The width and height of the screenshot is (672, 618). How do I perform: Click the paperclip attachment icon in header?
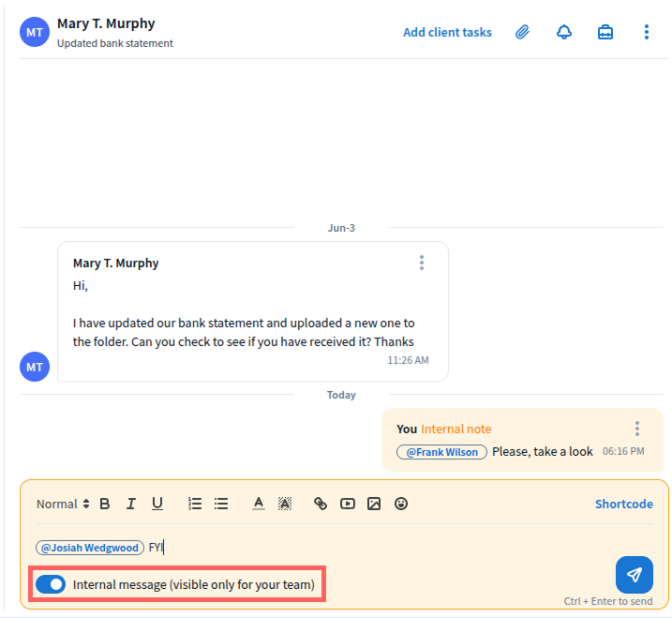click(x=522, y=32)
